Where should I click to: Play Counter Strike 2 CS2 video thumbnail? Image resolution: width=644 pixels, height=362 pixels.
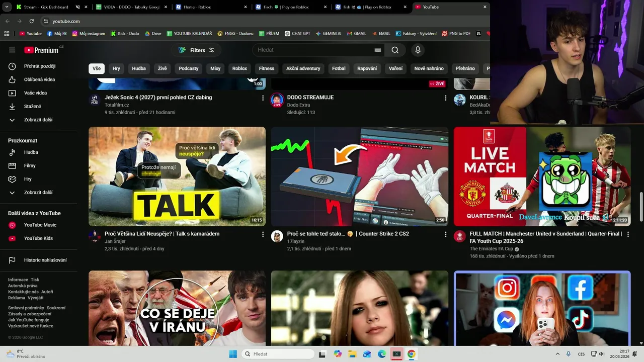(x=360, y=176)
